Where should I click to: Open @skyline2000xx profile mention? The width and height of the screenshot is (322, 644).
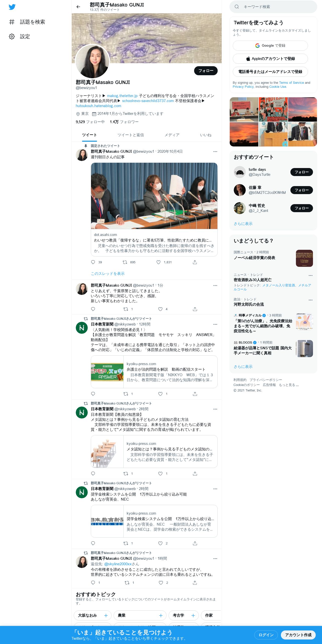point(118,564)
